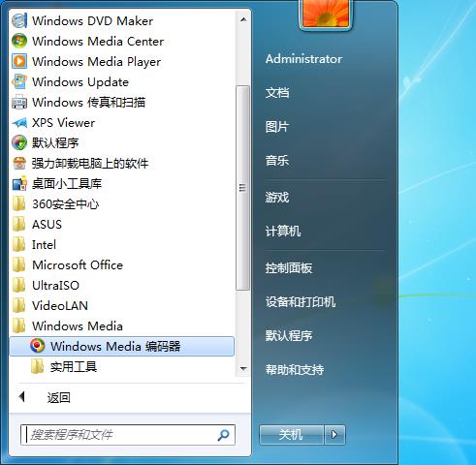Open 设备和打印机 menu entry
This screenshot has height=465, width=476.
(x=301, y=302)
